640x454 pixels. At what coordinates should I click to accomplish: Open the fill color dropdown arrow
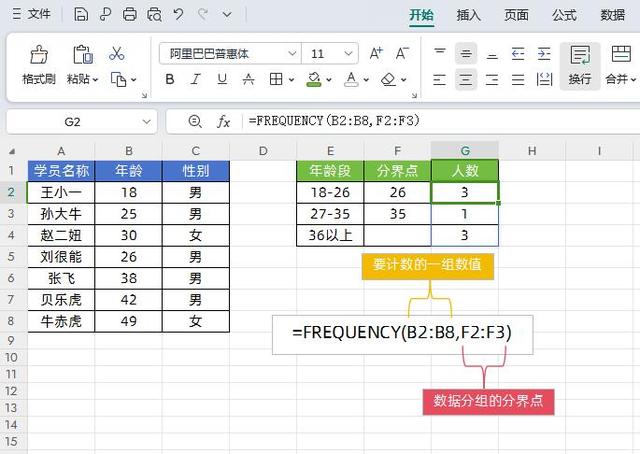point(329,80)
